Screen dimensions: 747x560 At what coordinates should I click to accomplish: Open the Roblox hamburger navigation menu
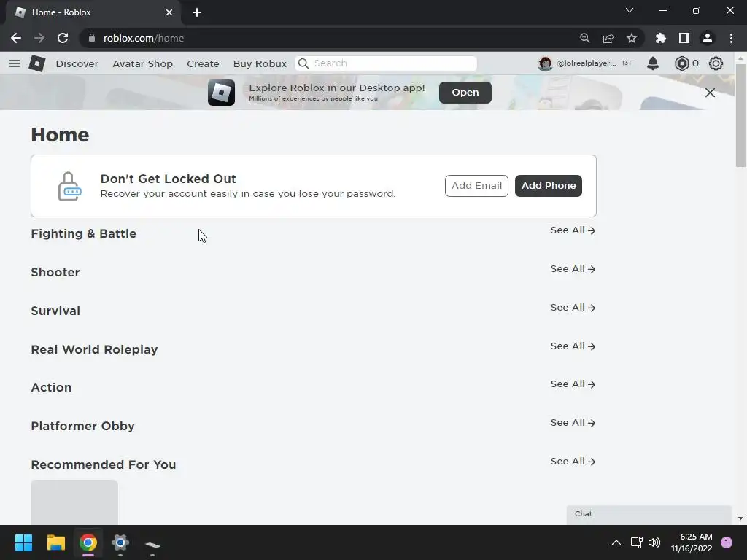(x=15, y=63)
